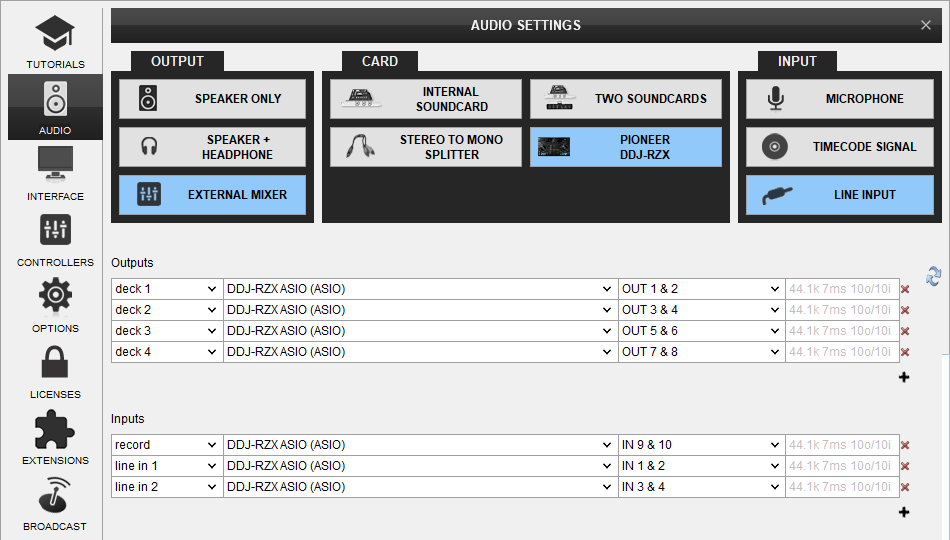Open the deck 4 output type dropdown

click(x=167, y=352)
